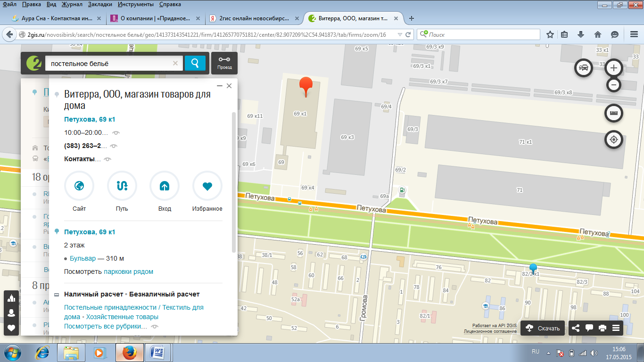Open the feedback speech bubble icon
Image resolution: width=644 pixels, height=362 pixels.
tap(589, 328)
